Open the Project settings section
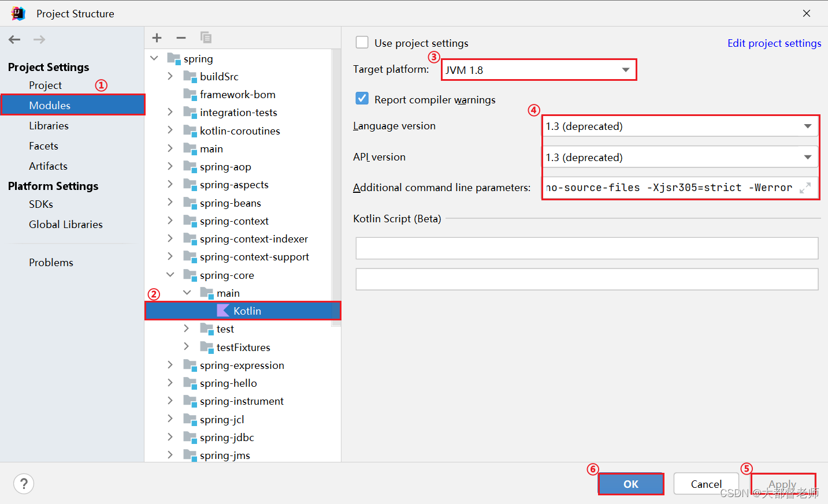This screenshot has width=828, height=504. tap(45, 85)
